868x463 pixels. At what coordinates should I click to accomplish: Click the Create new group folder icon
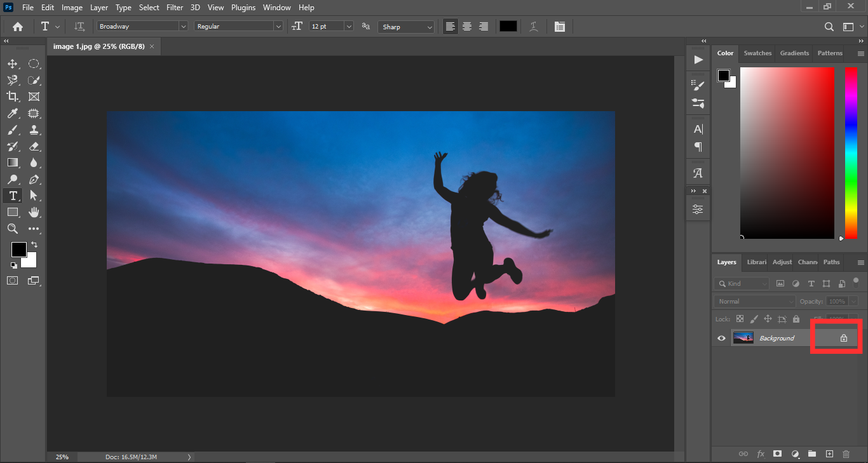pyautogui.click(x=812, y=454)
